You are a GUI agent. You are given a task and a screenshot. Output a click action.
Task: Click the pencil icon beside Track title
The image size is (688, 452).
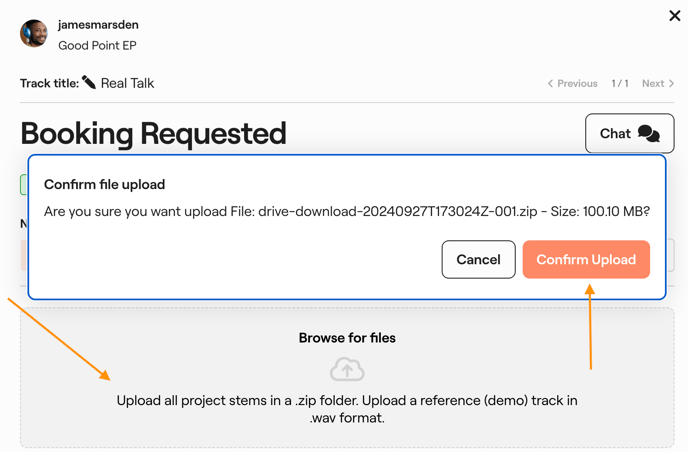point(89,83)
